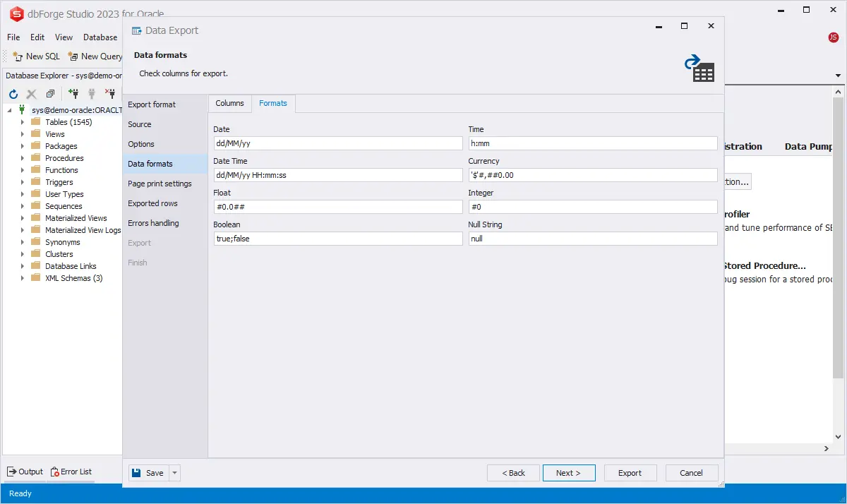Viewport: 847px width, 504px height.
Task: Open the Save button dropdown arrow
Action: point(175,473)
